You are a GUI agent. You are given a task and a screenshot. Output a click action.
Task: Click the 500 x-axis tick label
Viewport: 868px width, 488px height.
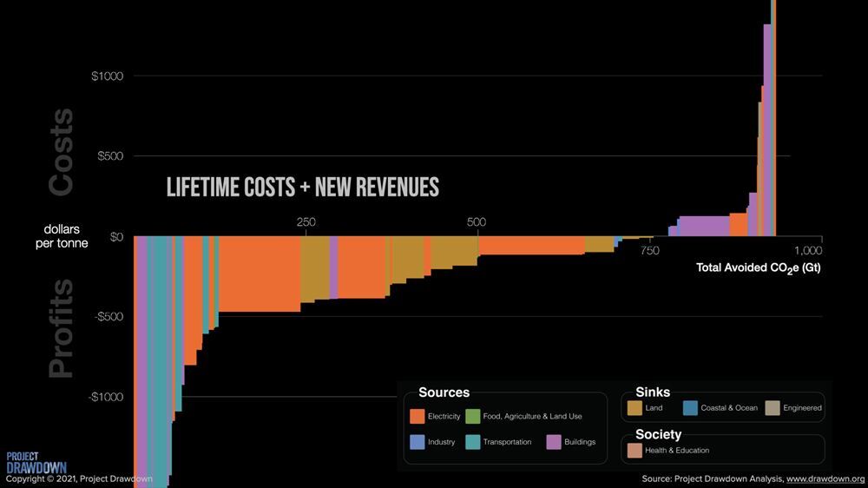(477, 222)
